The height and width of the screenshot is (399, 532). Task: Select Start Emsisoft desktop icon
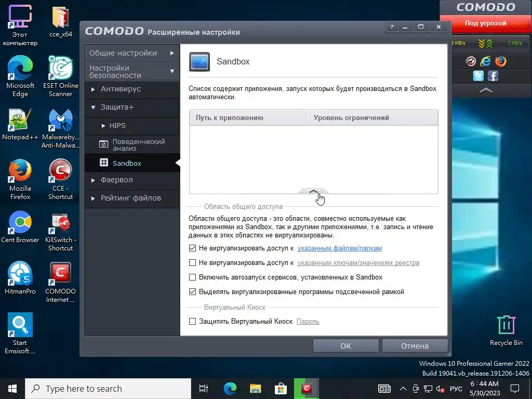20,334
